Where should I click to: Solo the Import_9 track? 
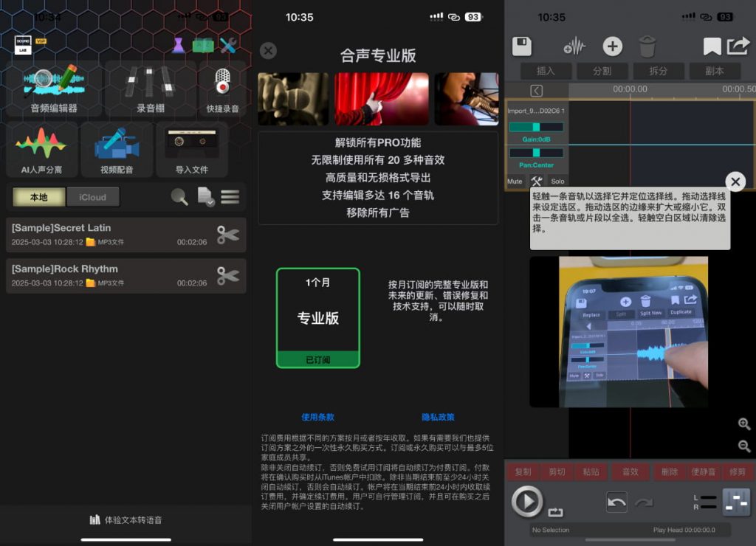click(557, 181)
